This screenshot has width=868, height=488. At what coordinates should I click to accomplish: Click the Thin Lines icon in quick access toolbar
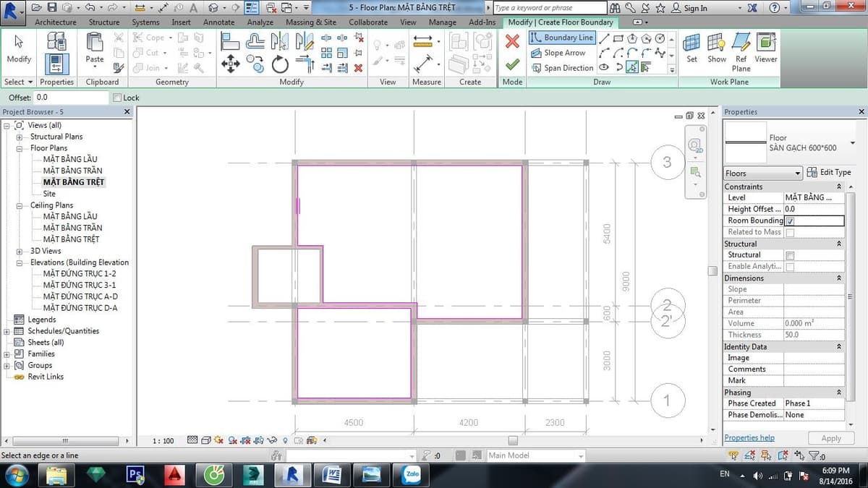pyautogui.click(x=252, y=7)
